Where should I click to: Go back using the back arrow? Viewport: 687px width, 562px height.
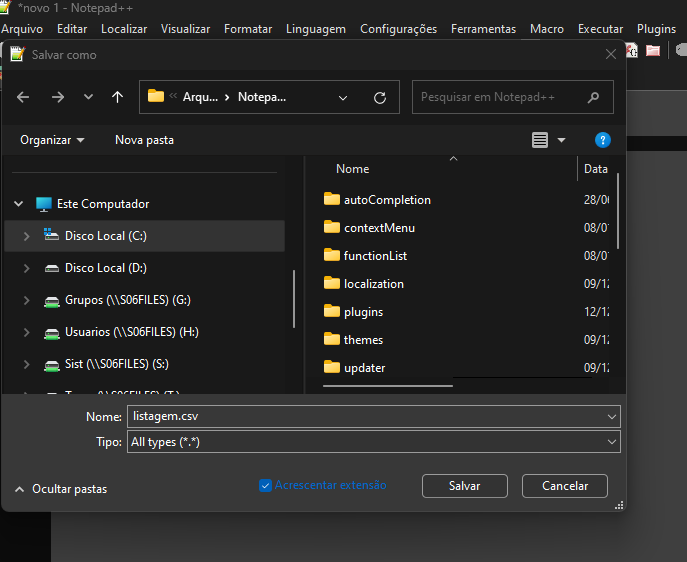coord(23,97)
